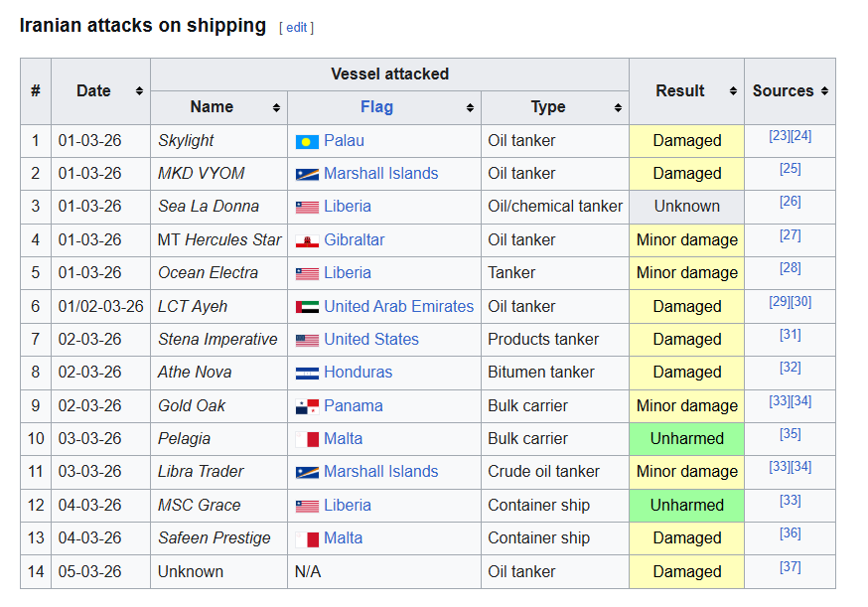
Task: Open the edit link beside section heading
Action: (297, 28)
